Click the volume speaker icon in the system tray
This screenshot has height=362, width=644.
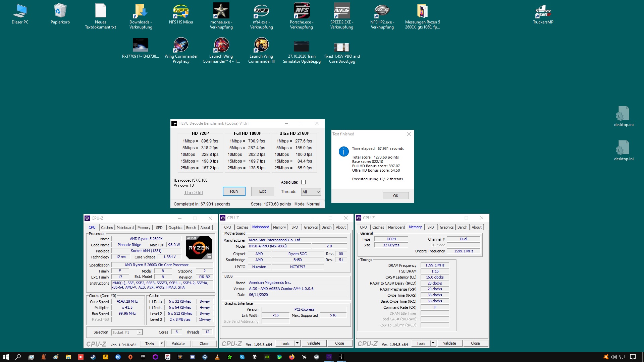point(614,357)
